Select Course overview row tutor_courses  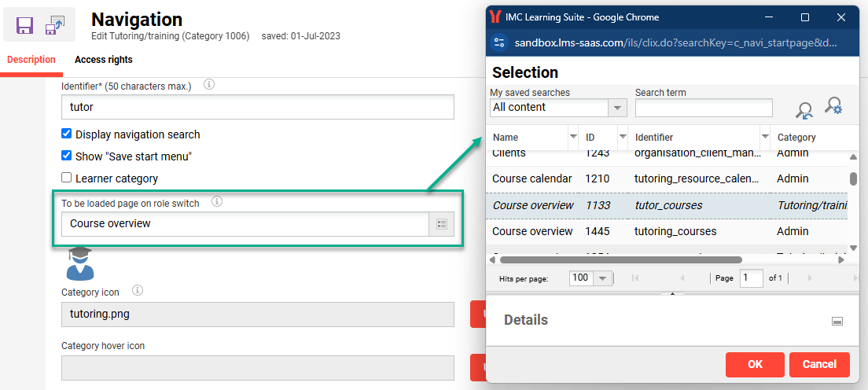[667, 205]
